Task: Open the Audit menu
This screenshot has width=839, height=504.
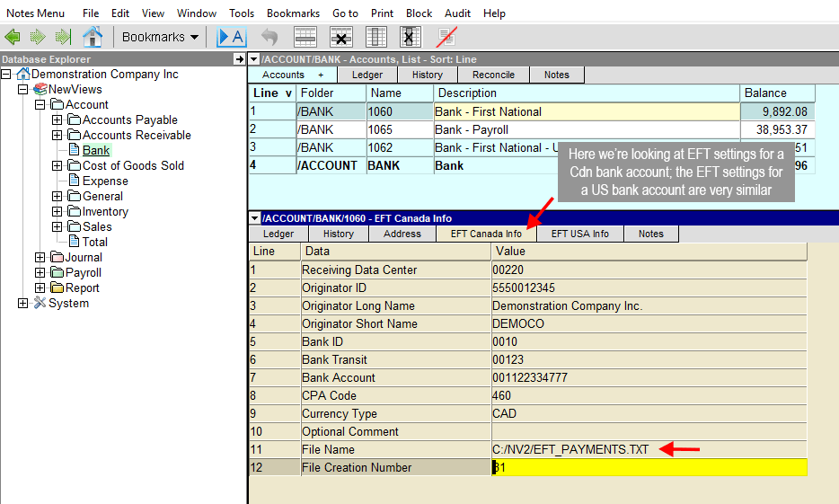Action: point(457,13)
